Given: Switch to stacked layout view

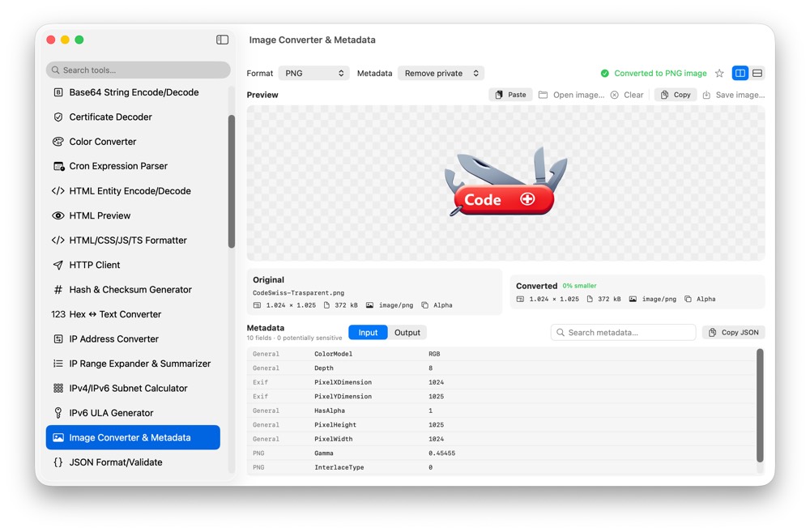Looking at the screenshot, I should 757,74.
